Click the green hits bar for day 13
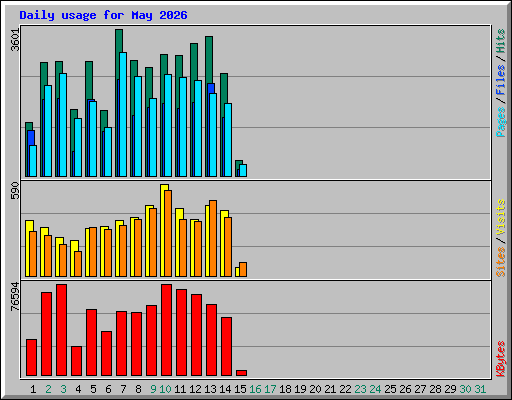 pos(209,60)
